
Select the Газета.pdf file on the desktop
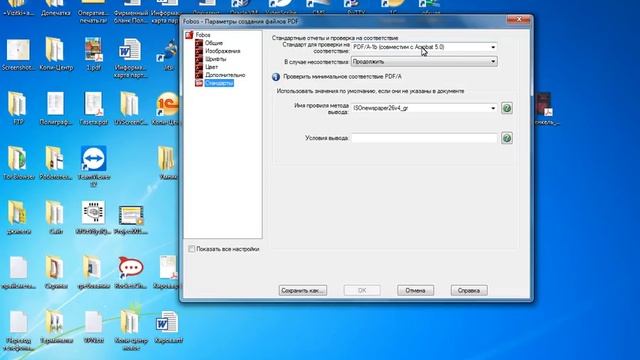point(93,109)
